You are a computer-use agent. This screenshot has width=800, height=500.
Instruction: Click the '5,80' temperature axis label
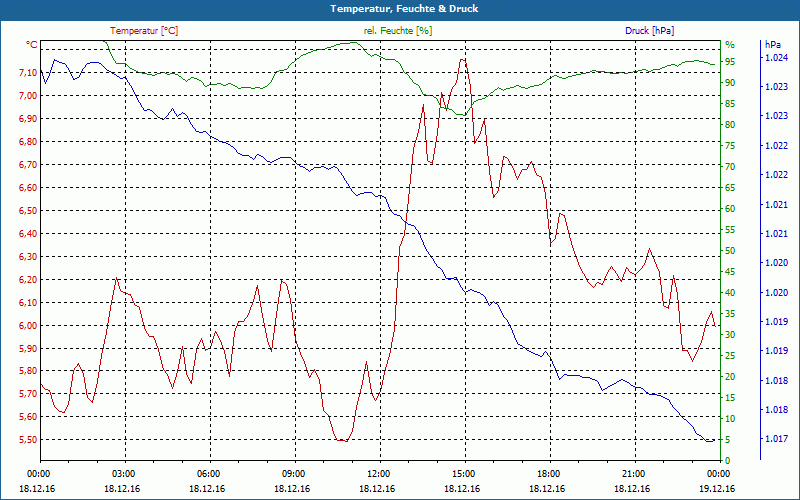(x=28, y=371)
